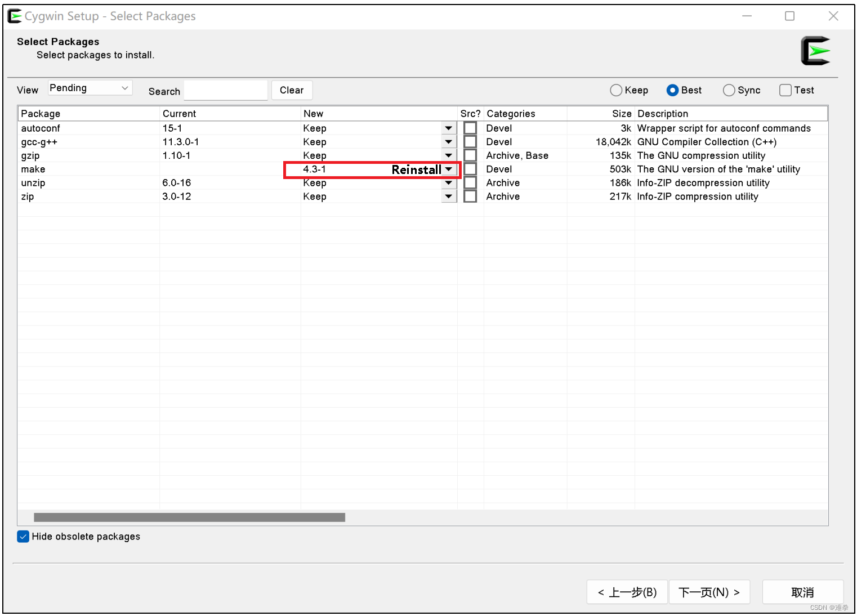
Task: Sort by the Current column header
Action: [x=230, y=113]
